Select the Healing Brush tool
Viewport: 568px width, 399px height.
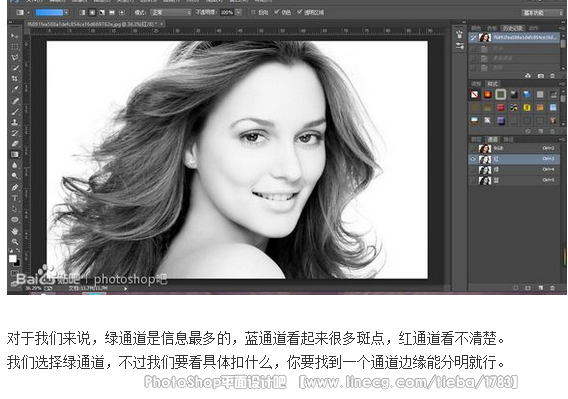14,101
